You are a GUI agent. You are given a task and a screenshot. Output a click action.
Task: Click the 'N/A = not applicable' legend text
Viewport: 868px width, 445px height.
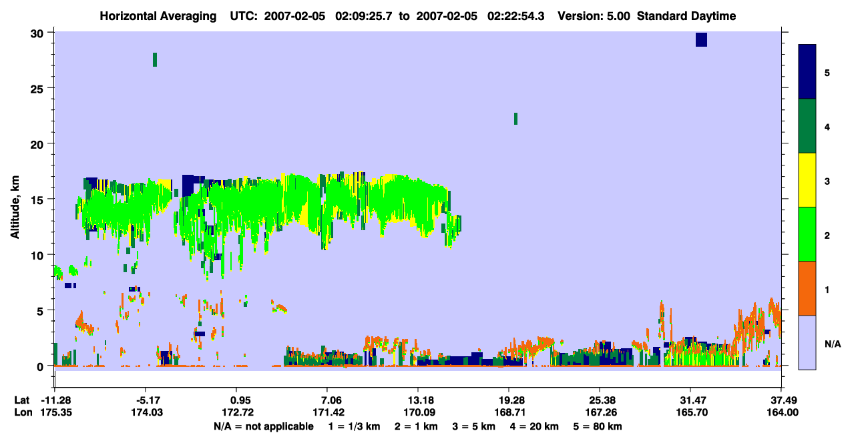[263, 426]
